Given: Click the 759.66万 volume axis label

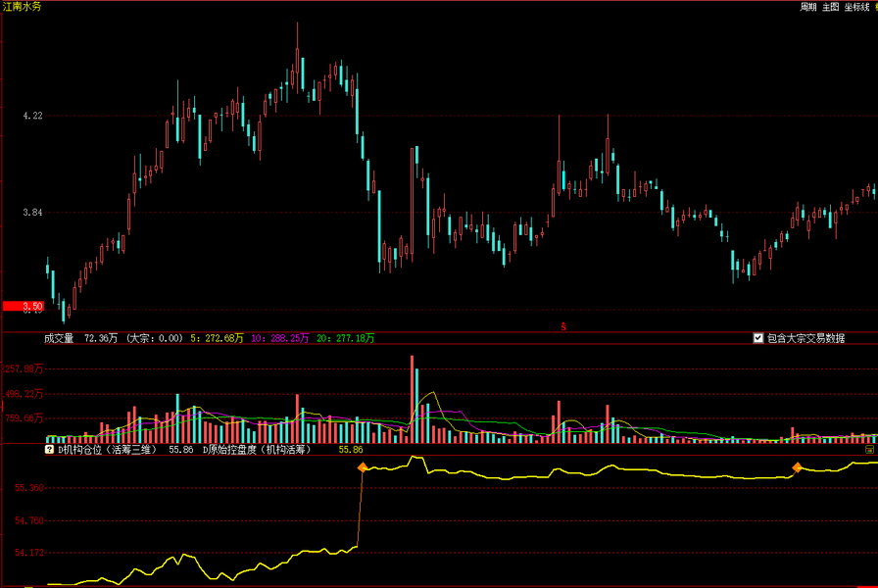Looking at the screenshot, I should tap(24, 418).
